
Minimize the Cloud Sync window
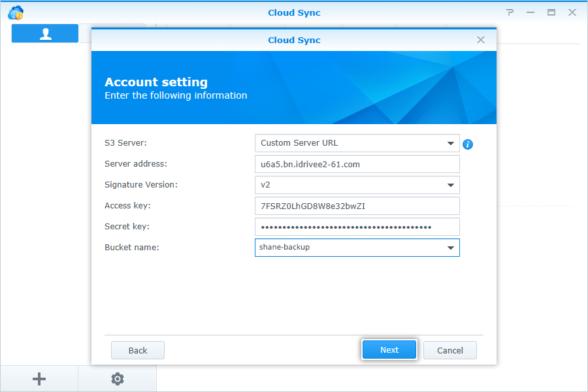click(531, 12)
